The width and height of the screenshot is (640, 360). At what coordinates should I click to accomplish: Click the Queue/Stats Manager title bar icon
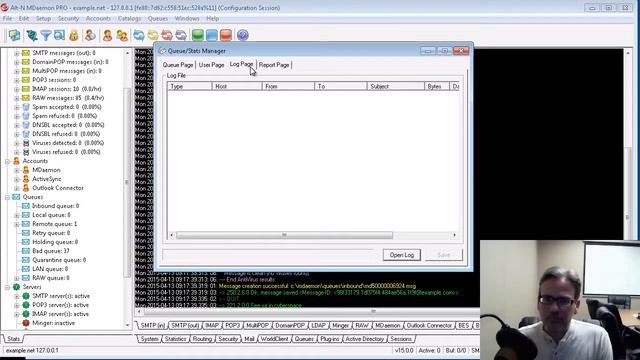(162, 51)
